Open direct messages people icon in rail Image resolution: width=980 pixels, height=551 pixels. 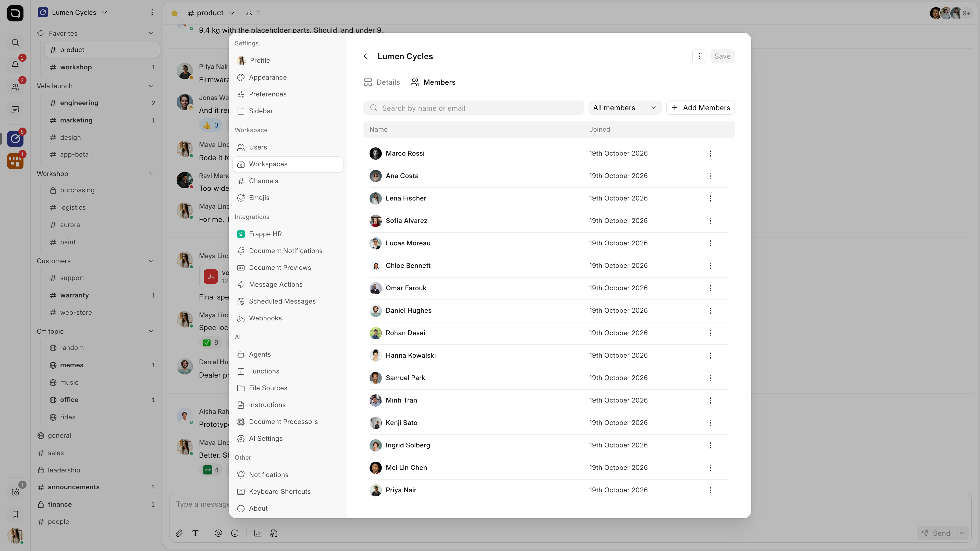coord(15,87)
